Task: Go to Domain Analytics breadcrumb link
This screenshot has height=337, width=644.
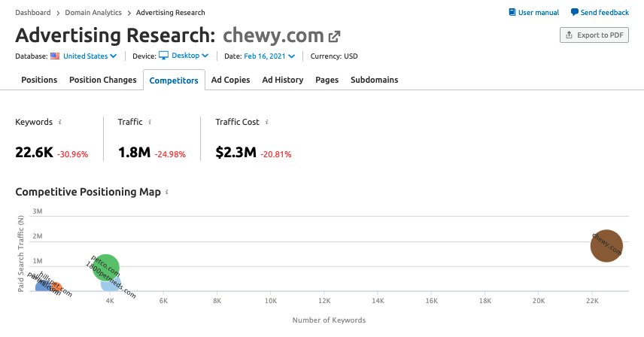Action: coord(93,13)
